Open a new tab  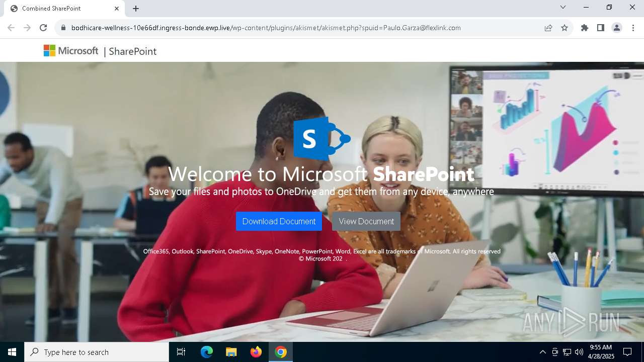point(136,9)
